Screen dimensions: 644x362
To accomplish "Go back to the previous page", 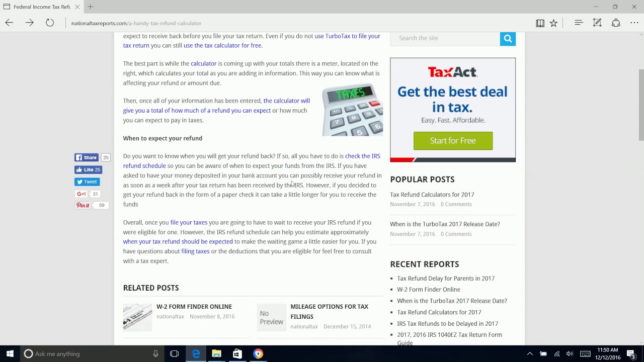I will click(x=9, y=23).
